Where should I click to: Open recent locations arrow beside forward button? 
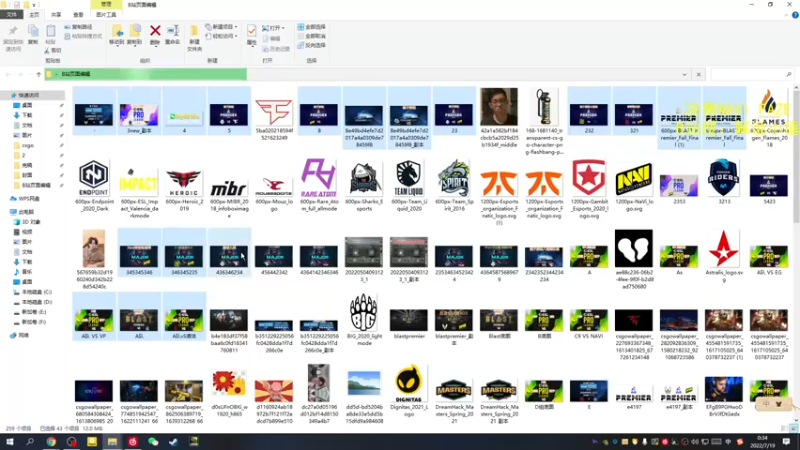pos(30,74)
